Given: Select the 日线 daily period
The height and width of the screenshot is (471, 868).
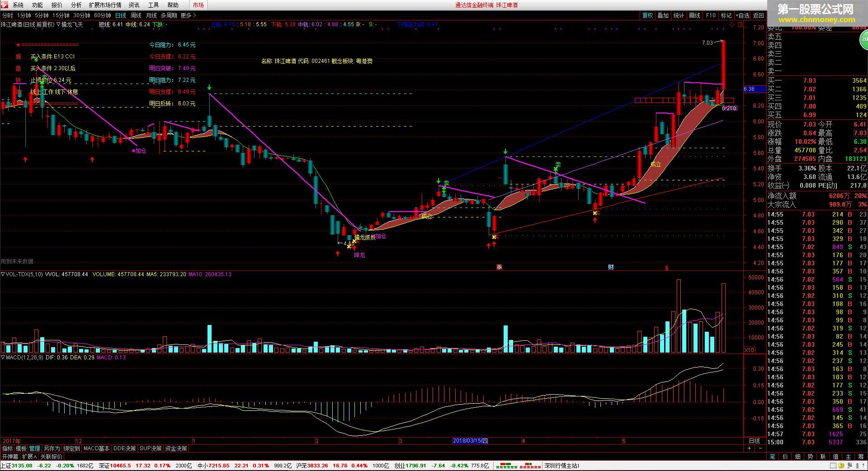Looking at the screenshot, I should point(121,15).
